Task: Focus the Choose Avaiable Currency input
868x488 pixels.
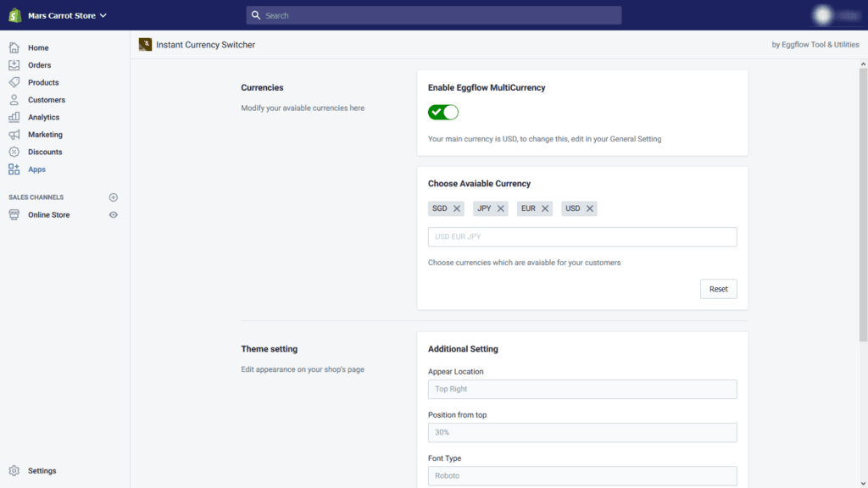Action: click(582, 237)
